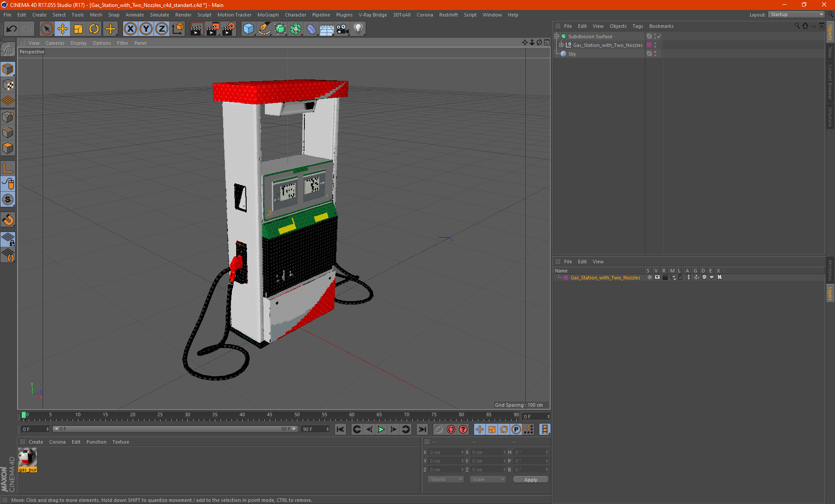835x504 pixels.
Task: Select the spline pen tool
Action: (264, 29)
